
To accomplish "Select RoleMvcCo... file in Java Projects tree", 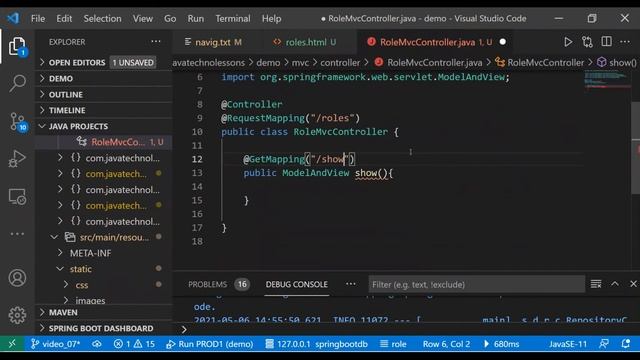I will pyautogui.click(x=104, y=142).
